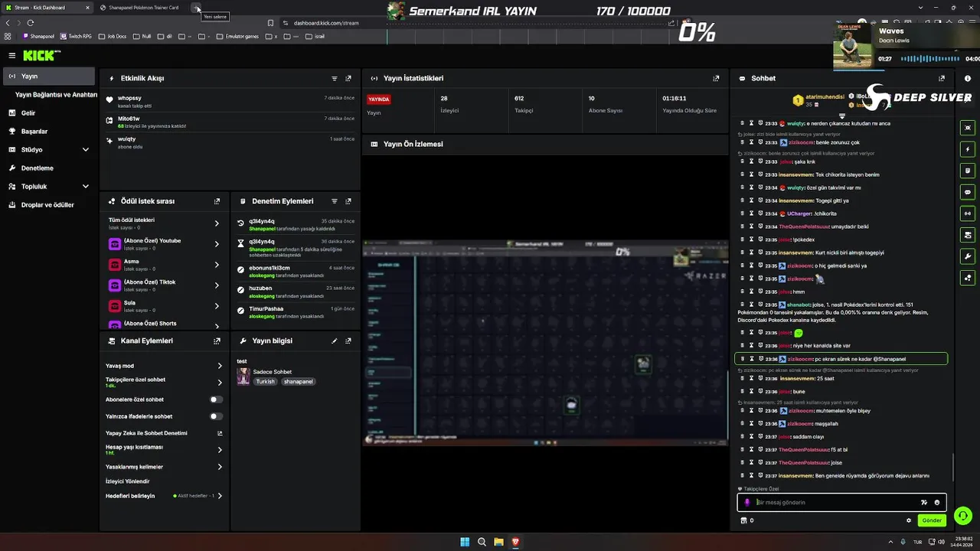Click the wrench icon in right rail
The height and width of the screenshot is (551, 980).
click(968, 256)
